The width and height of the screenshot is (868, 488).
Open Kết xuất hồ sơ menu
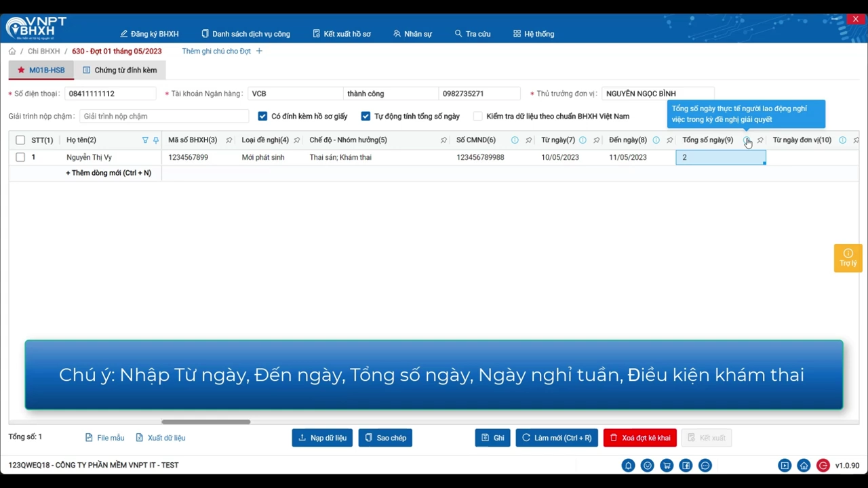coord(342,34)
